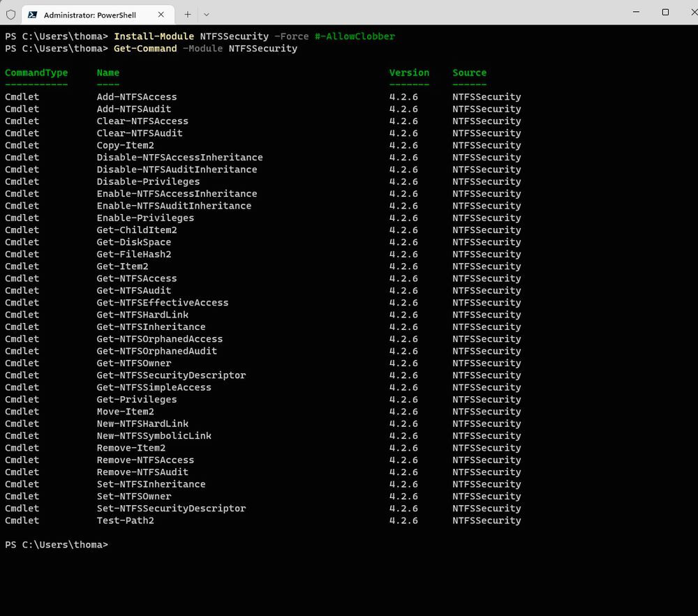Click the Move-Item2 cmdlet name
Viewport: 698px width, 616px height.
125,412
